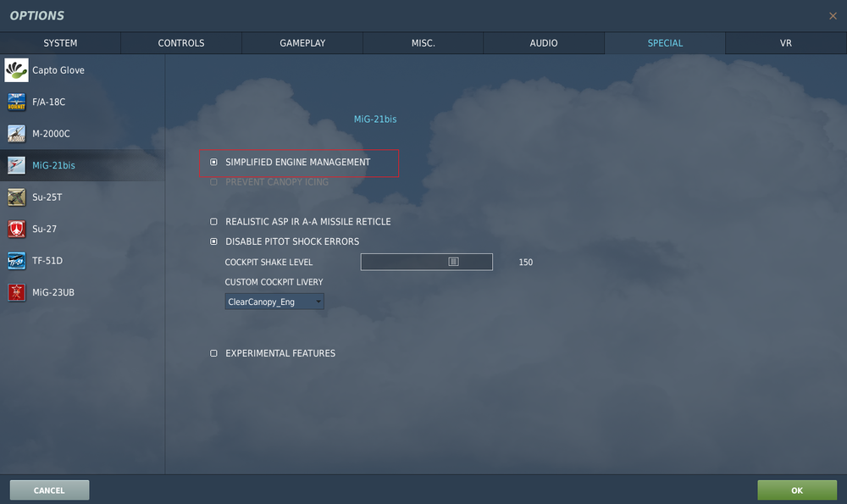The width and height of the screenshot is (847, 504).
Task: Open the VR tab
Action: (x=786, y=43)
